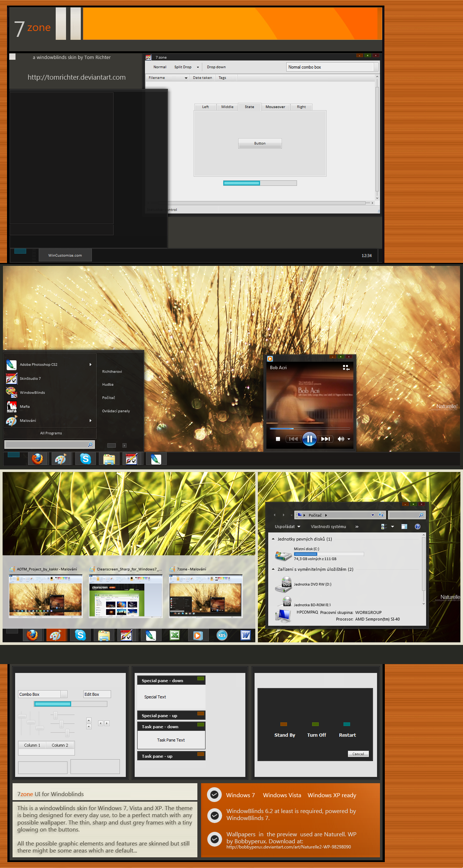Click the Edit Box input field
This screenshot has width=463, height=868.
click(x=97, y=694)
